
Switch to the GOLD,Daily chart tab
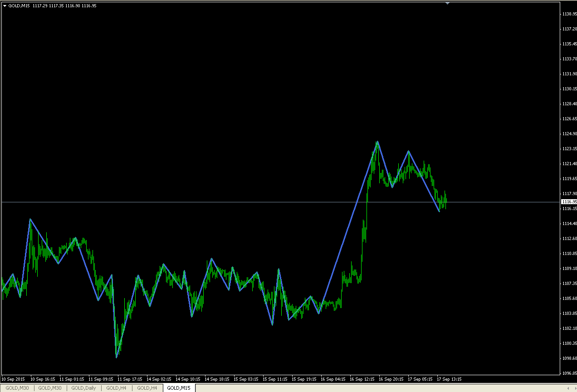pyautogui.click(x=83, y=388)
